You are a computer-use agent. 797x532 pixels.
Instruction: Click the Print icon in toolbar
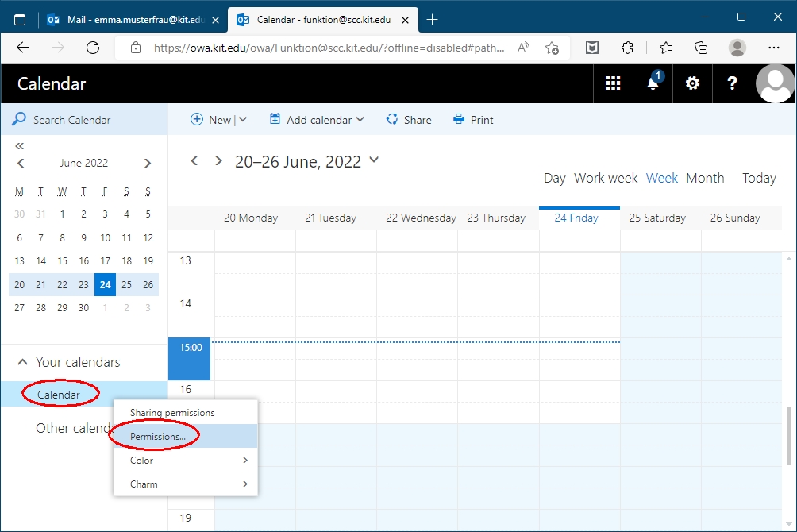click(459, 120)
